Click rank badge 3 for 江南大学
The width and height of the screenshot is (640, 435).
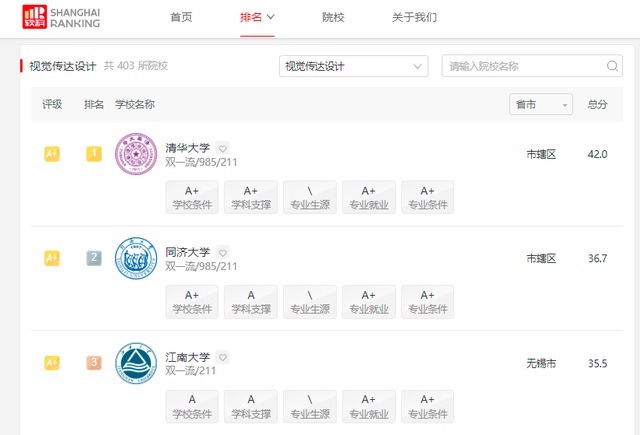[x=94, y=363]
